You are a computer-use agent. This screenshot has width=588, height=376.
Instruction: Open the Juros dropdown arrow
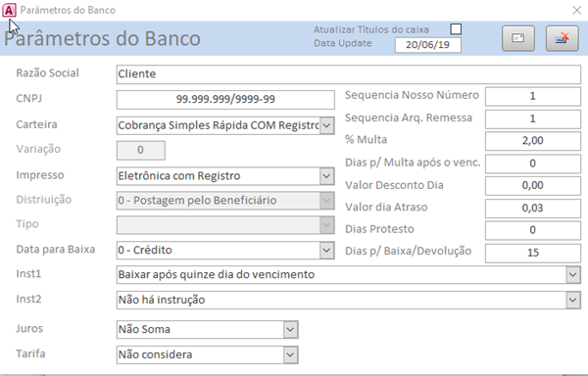pyautogui.click(x=290, y=330)
